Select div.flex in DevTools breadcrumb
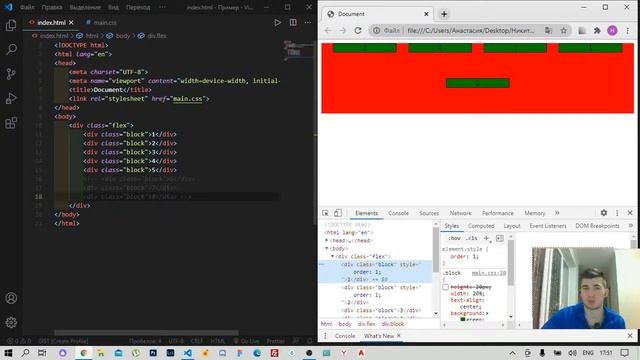 pyautogui.click(x=366, y=324)
